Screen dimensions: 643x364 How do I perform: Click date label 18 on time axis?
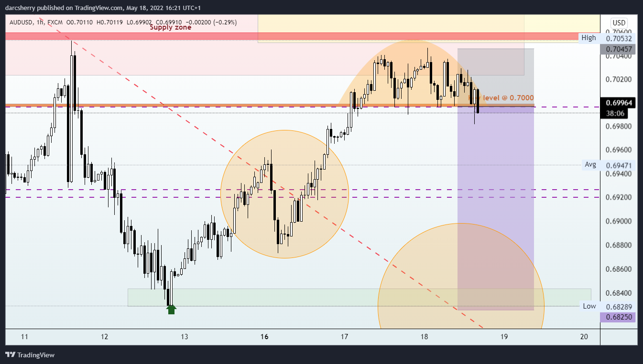[x=424, y=337]
